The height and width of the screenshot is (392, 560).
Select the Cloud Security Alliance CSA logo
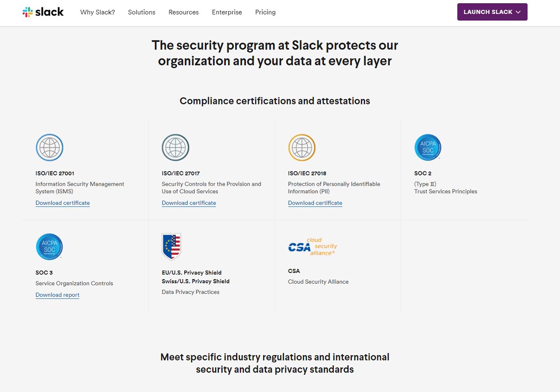tap(312, 246)
